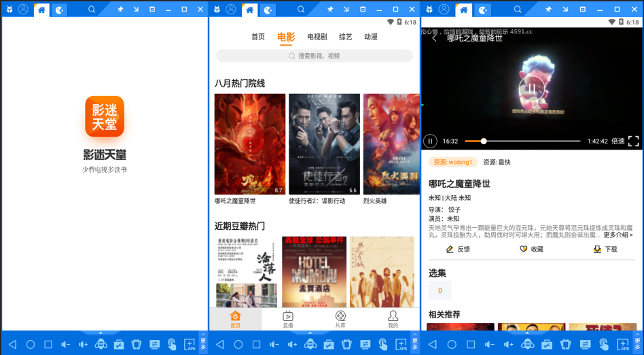Click shake-phone icon in left window toolbar
The height and width of the screenshot is (355, 644).
137,344
